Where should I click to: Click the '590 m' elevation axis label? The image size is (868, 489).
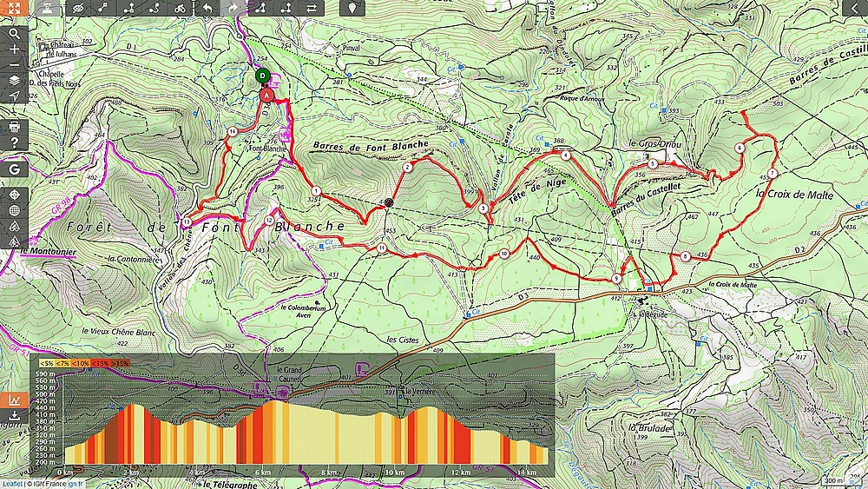coord(44,374)
